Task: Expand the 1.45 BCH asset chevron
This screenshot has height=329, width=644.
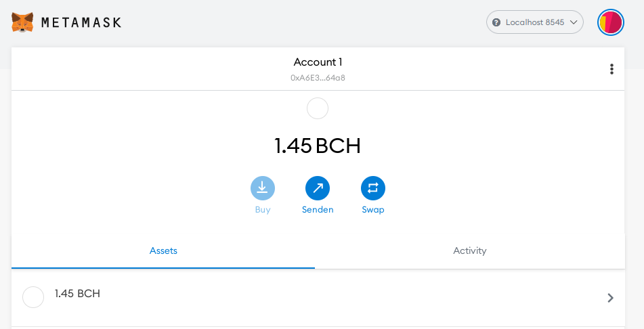Action: (610, 298)
